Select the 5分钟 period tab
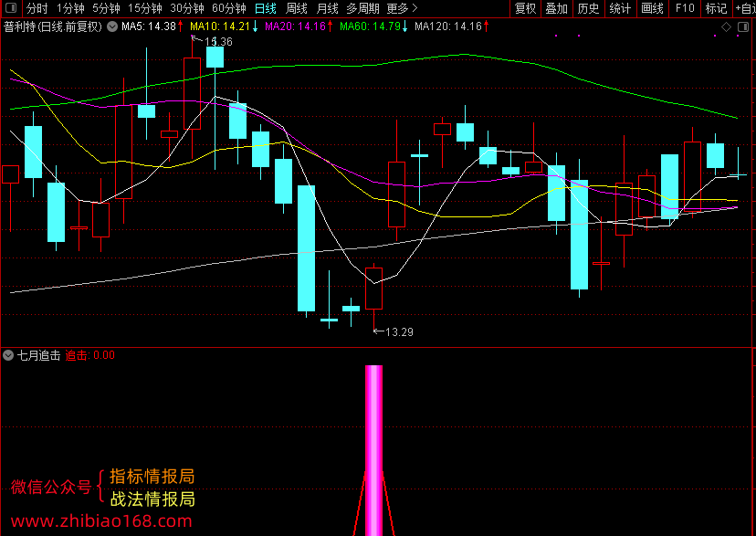Viewport: 756px width, 536px height. pos(106,8)
